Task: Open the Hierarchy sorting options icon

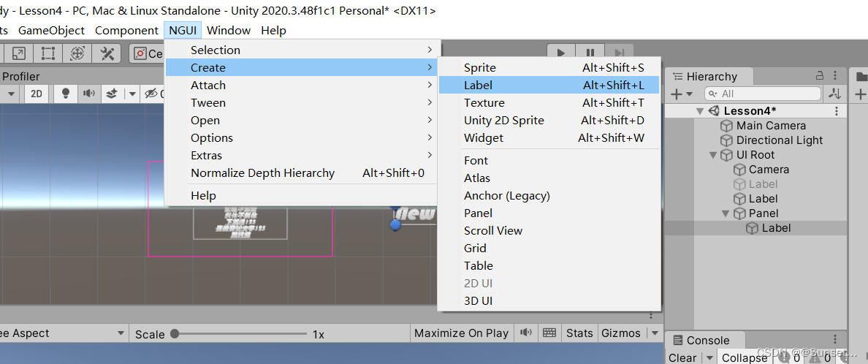Action: point(836,94)
